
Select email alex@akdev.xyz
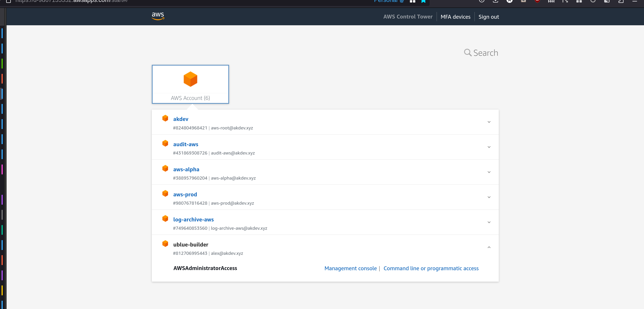pyautogui.click(x=227, y=253)
